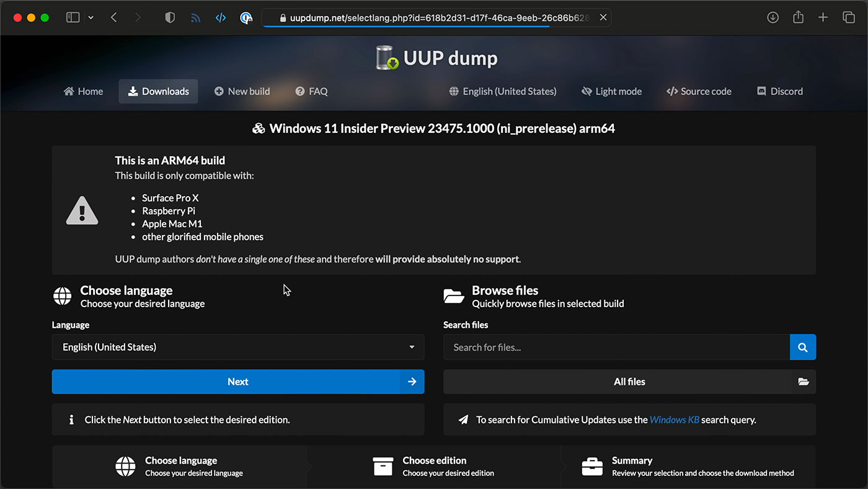This screenshot has height=489, width=868.
Task: Click the 1Password-style extension icon
Action: tap(246, 17)
